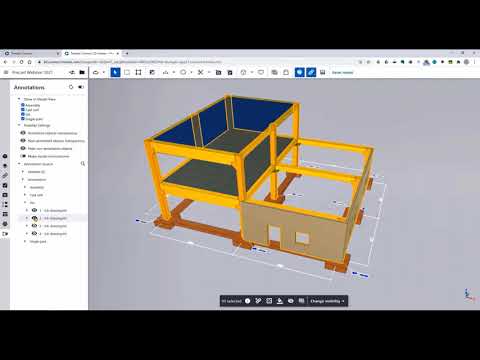Expand the Deleted (0) tree node
Image resolution: width=480 pixels, height=360 pixels.
[23, 172]
